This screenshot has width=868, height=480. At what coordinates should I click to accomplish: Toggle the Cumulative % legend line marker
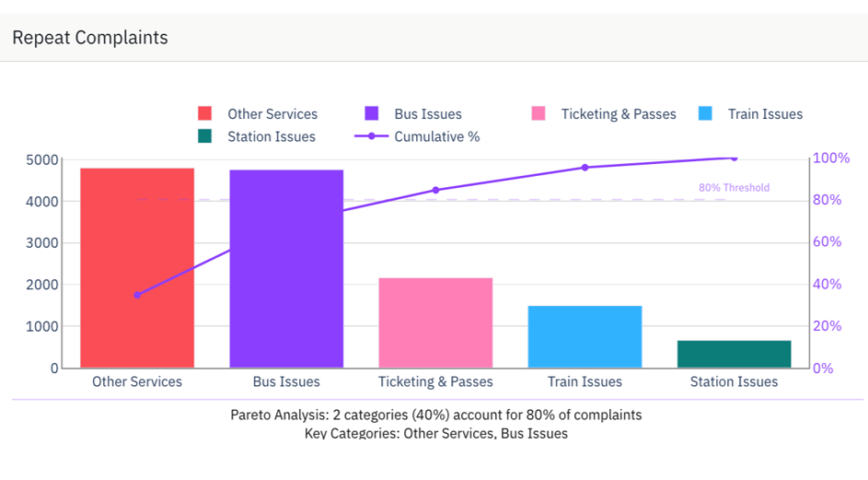tap(372, 136)
